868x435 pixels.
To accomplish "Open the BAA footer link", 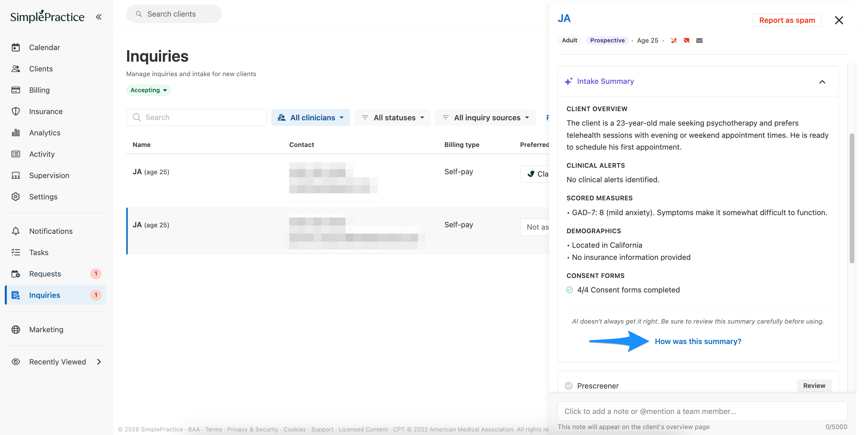I will point(194,429).
